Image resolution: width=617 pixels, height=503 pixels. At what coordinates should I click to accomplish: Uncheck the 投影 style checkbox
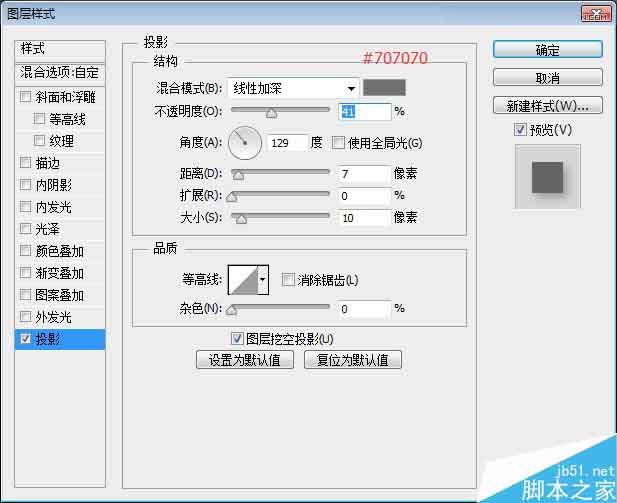tap(25, 338)
